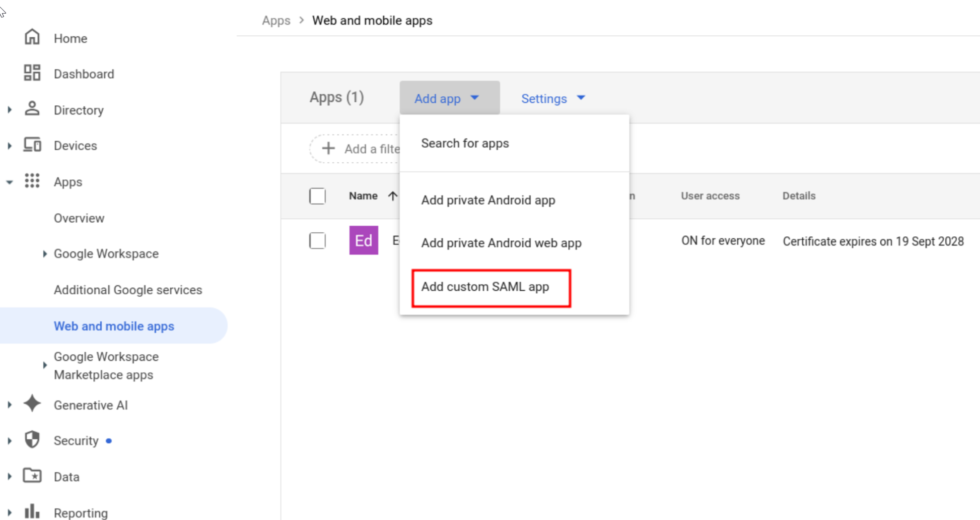Screen dimensions: 980x520
Task: Open Overview under Apps
Action: (79, 218)
